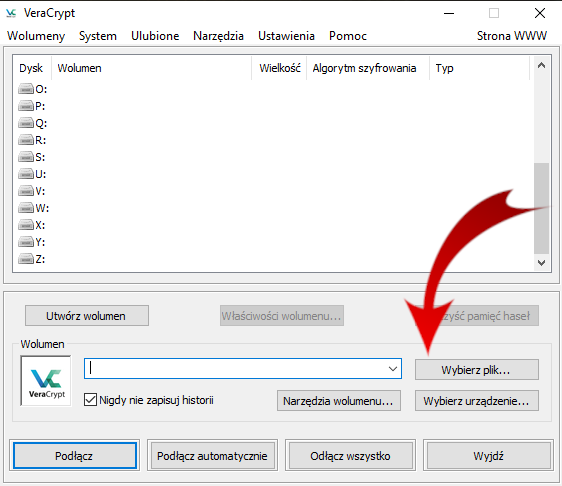Screen dimensions: 562x486
Task: Open Narzędzia wolumenu button
Action: 339,400
